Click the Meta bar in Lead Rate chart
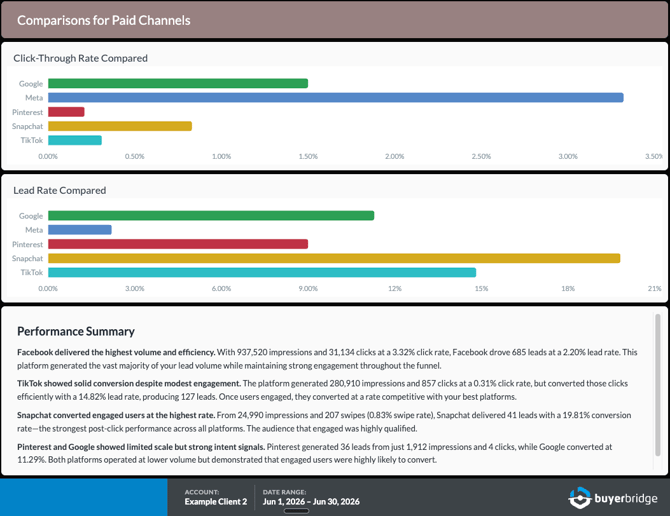 point(80,230)
